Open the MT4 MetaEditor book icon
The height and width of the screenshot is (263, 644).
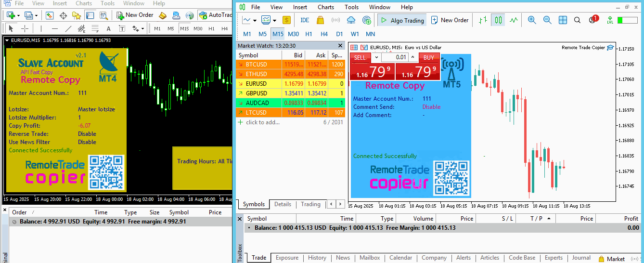(x=163, y=15)
